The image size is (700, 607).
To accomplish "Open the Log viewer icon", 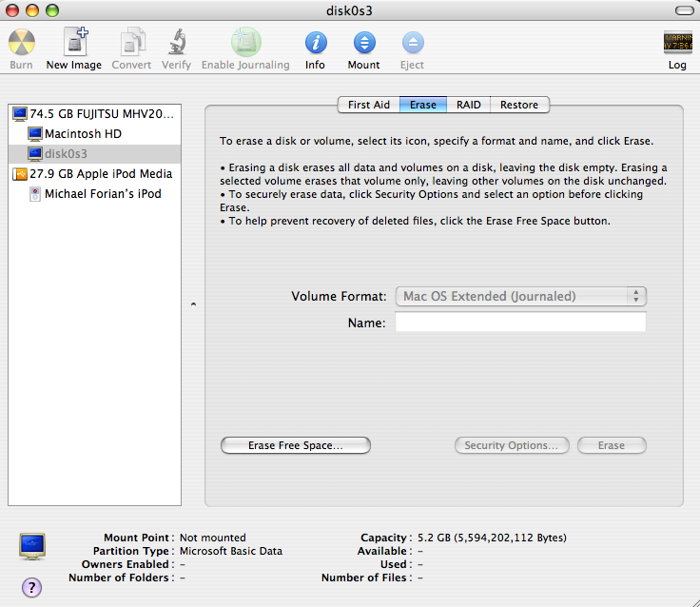I will (x=678, y=43).
